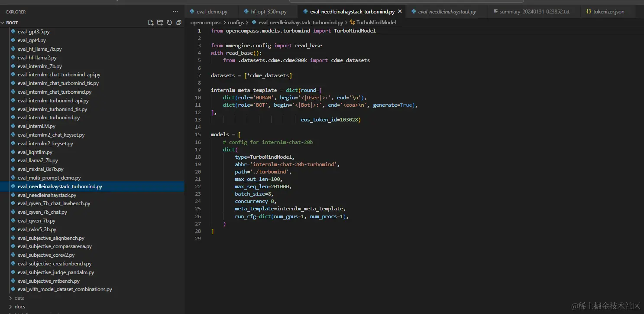This screenshot has width=644, height=314.
Task: Close the eval_needleinahaystack_turbomind.py tab
Action: [400, 12]
